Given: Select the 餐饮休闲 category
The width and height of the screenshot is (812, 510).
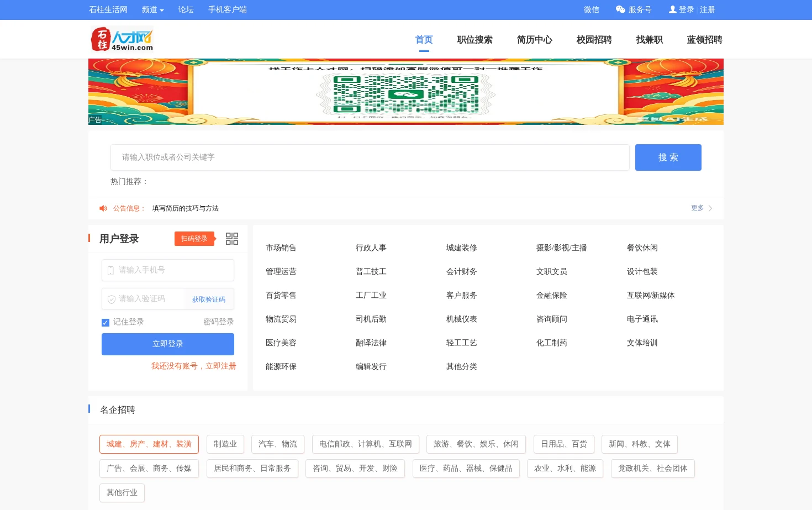Looking at the screenshot, I should (x=642, y=248).
